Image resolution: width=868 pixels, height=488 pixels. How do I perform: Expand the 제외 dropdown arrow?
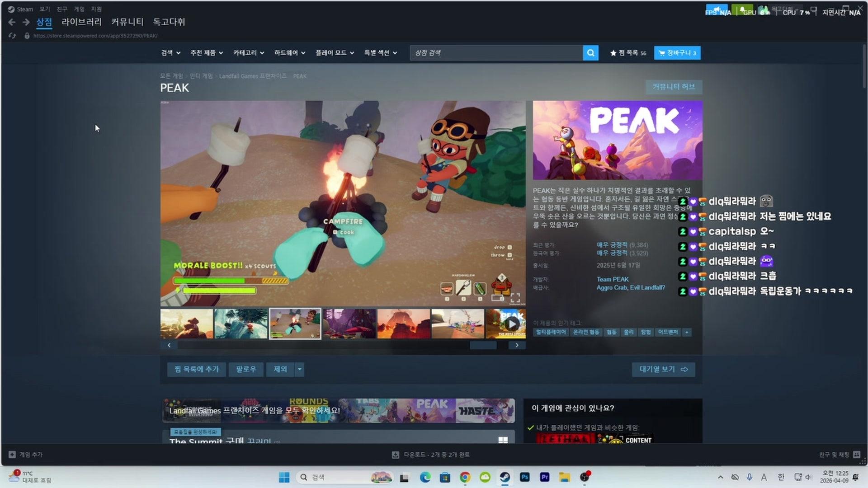tap(299, 369)
